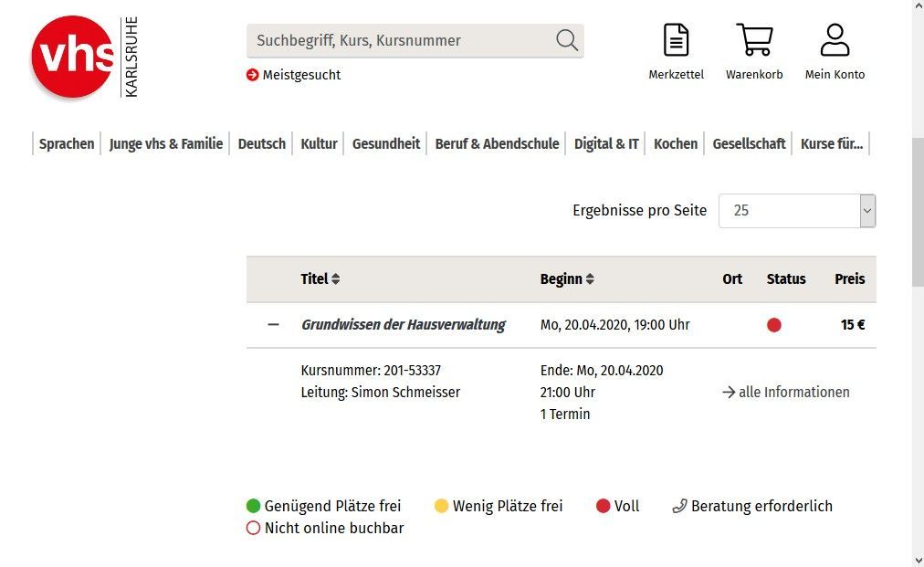
Task: Sort by Titel column arrows
Action: point(335,279)
